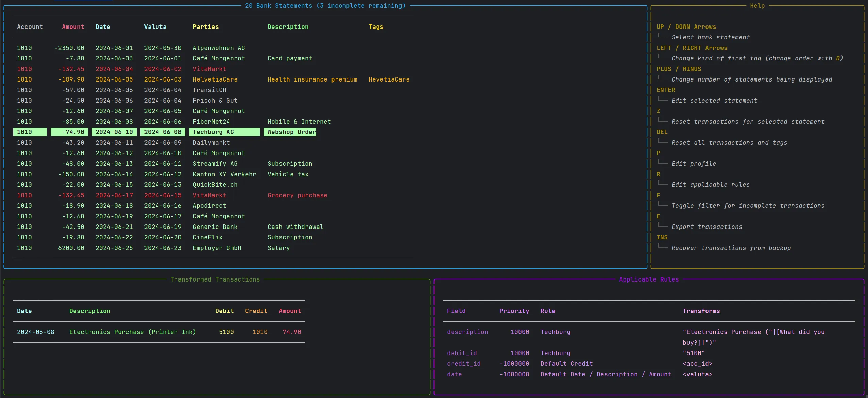Click the ENTER shortcut help entry
The width and height of the screenshot is (868, 398).
click(x=666, y=90)
